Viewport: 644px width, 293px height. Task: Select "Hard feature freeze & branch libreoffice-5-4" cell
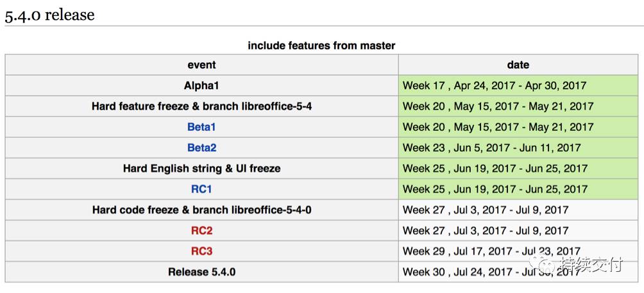(x=201, y=106)
